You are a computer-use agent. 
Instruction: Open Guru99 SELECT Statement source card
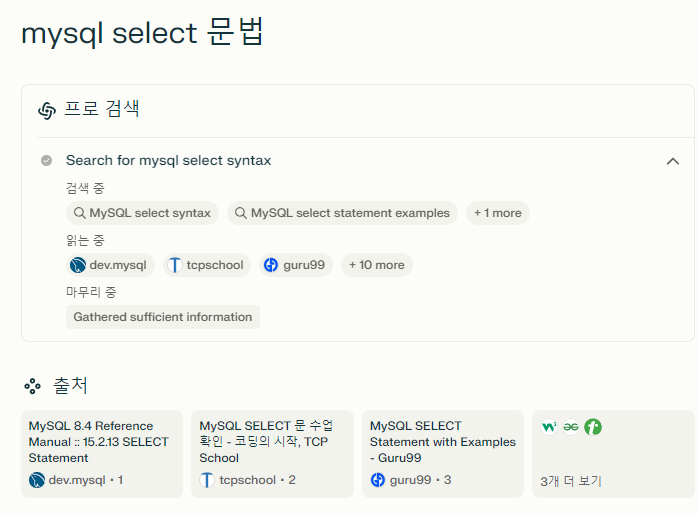click(x=443, y=453)
